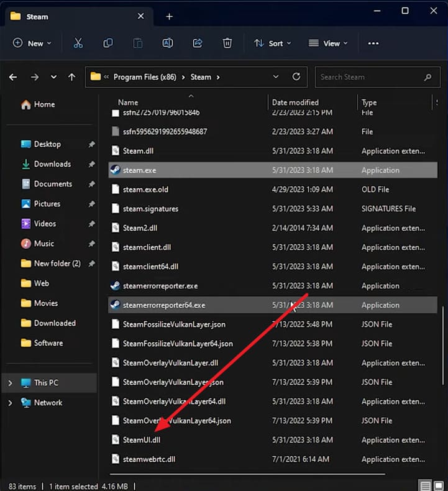
Task: Open Desktop in quick access
Action: [40, 144]
